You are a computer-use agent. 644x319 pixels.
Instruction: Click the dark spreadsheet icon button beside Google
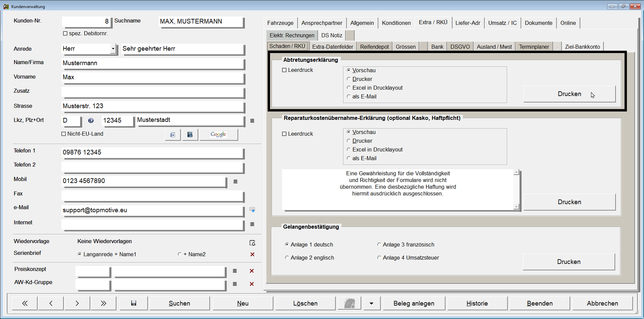(x=190, y=135)
